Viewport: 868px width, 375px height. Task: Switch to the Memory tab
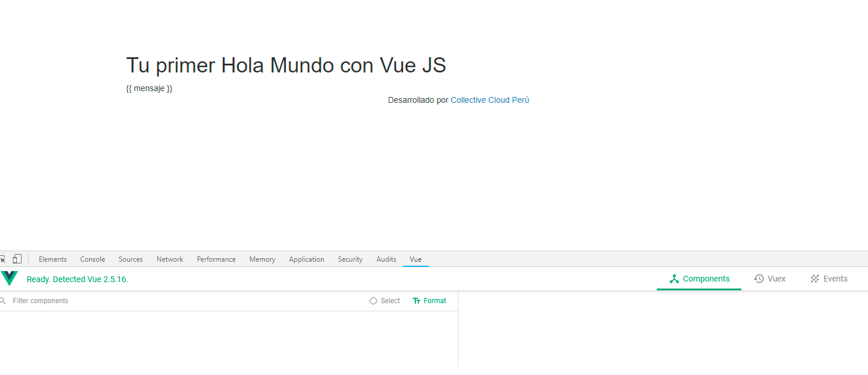tap(262, 259)
